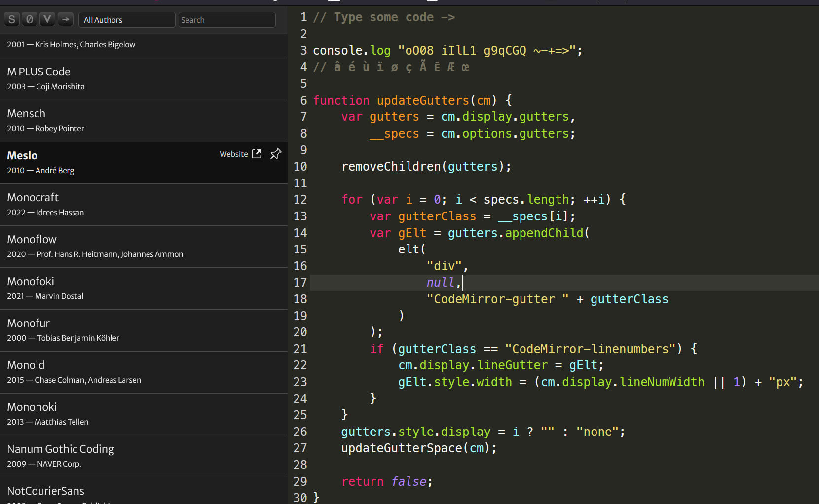Toggle the S filter button
This screenshot has width=819, height=504.
click(x=12, y=20)
